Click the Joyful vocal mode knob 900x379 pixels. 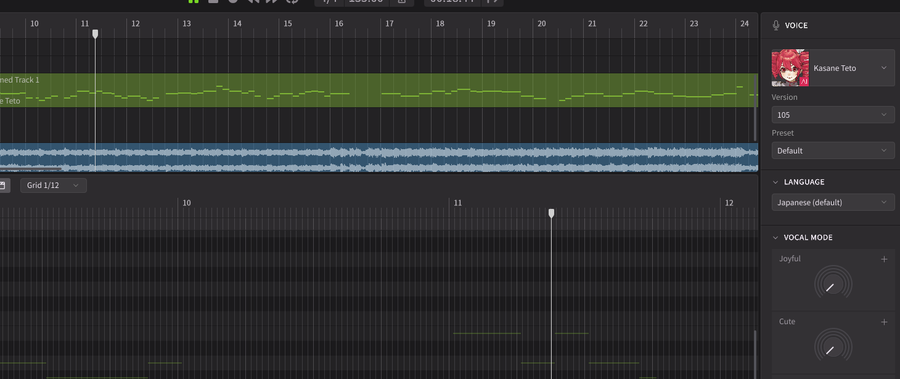833,285
